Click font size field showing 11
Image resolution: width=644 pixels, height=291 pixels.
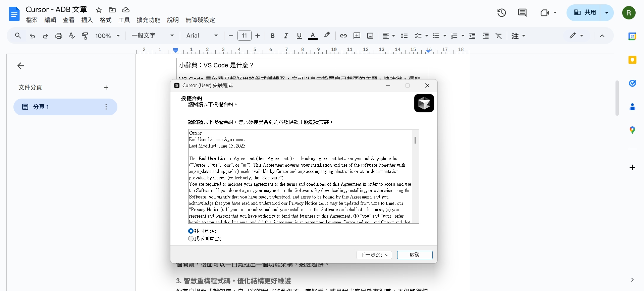245,36
